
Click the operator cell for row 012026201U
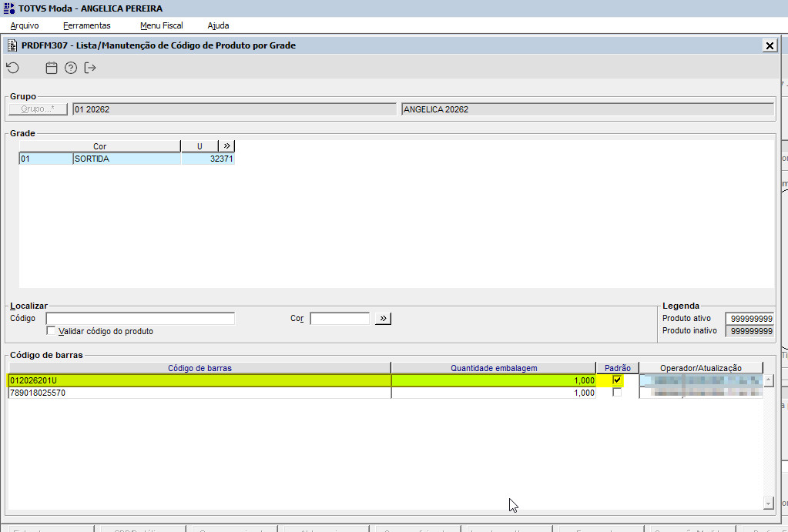(701, 381)
